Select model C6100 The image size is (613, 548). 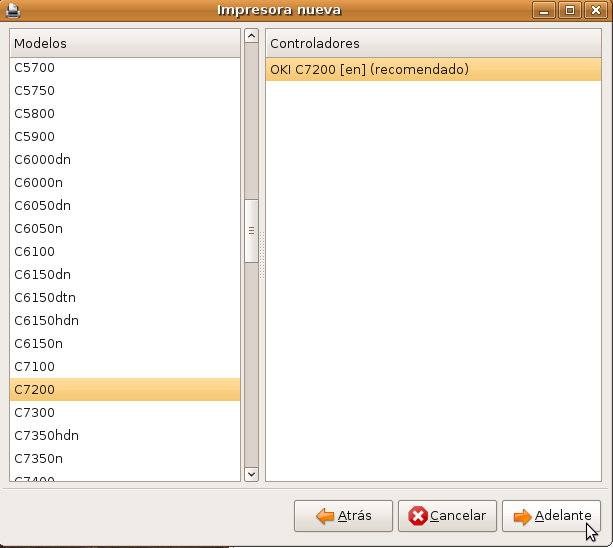(x=125, y=252)
